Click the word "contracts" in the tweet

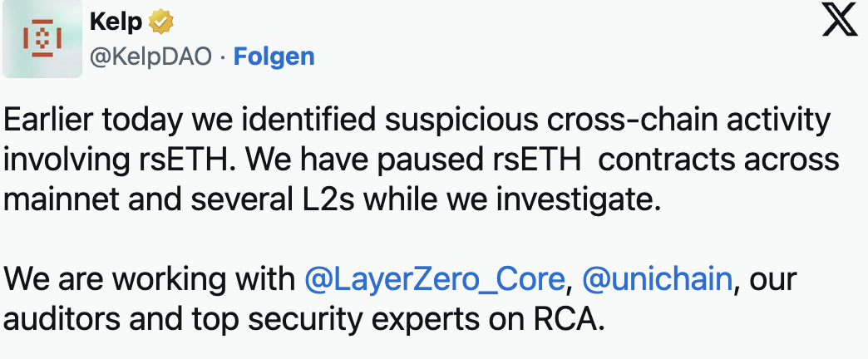click(673, 160)
